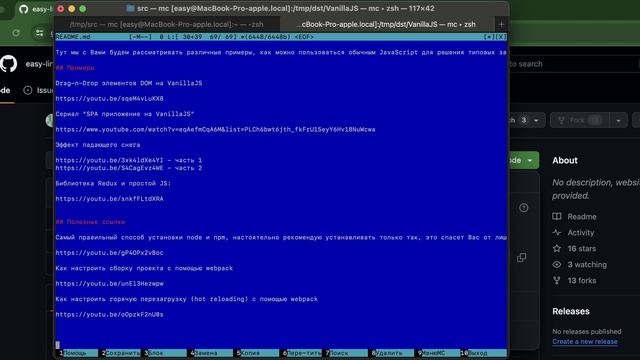Click the Fork icon button on GitHub

562,120
